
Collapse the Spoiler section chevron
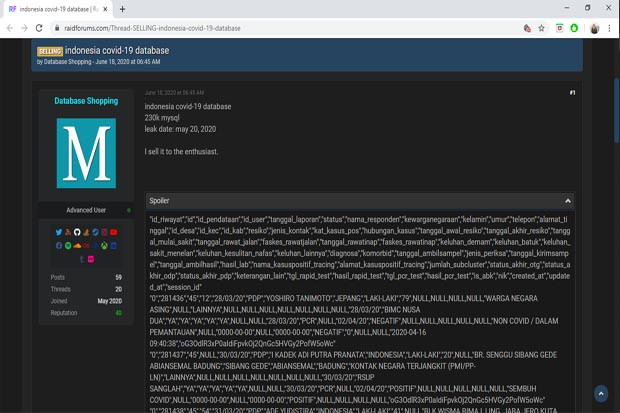568,201
